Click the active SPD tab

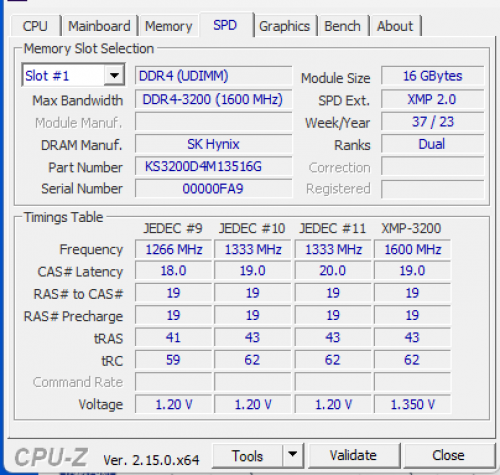click(225, 25)
